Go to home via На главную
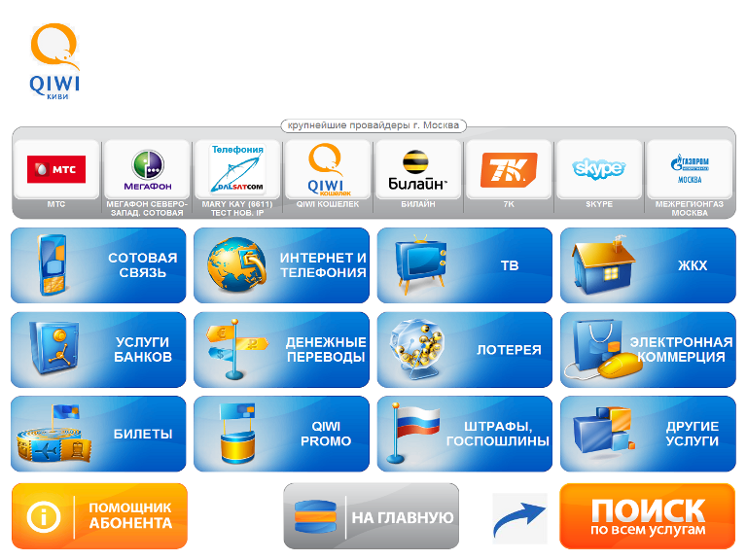The width and height of the screenshot is (747, 560). [372, 516]
